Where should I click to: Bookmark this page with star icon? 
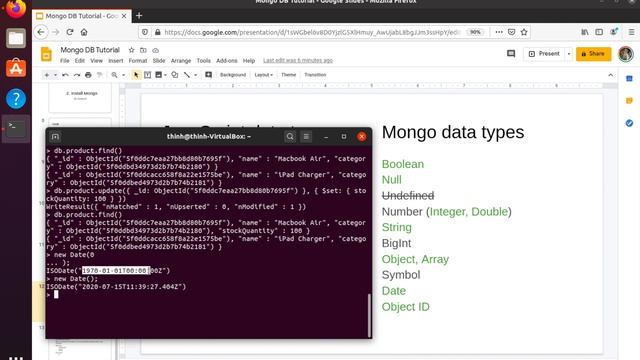pyautogui.click(x=524, y=32)
